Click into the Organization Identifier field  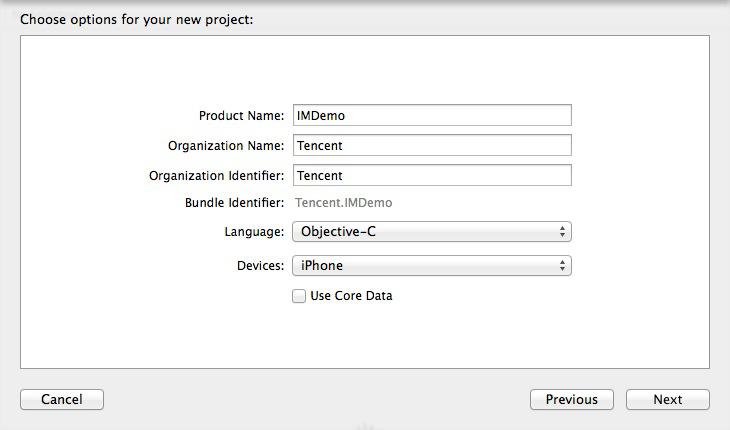(431, 175)
